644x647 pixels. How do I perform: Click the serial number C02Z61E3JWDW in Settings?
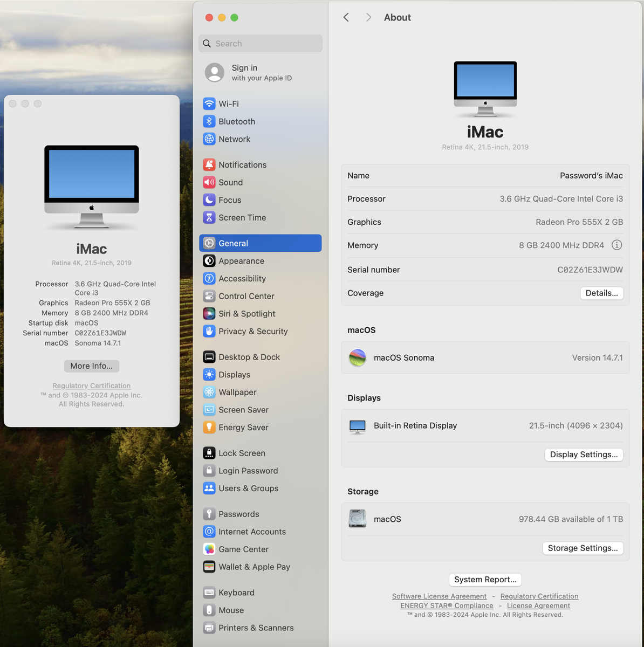pos(590,270)
